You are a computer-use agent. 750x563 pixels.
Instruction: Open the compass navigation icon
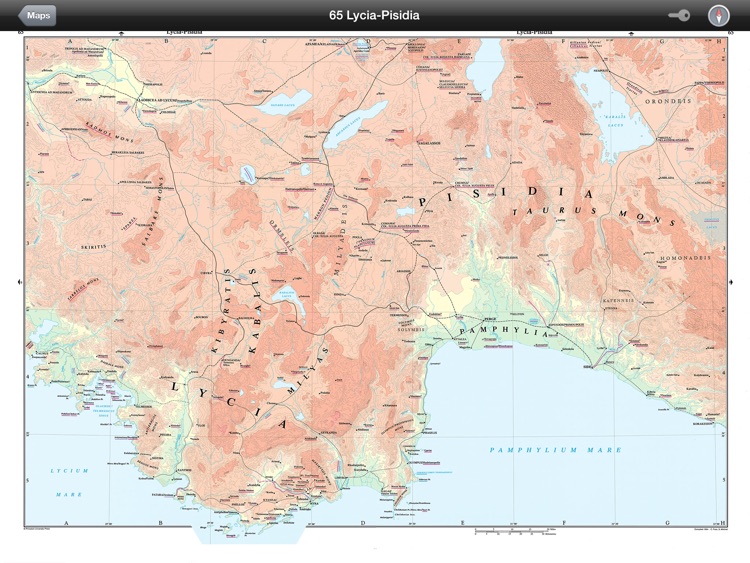point(719,16)
